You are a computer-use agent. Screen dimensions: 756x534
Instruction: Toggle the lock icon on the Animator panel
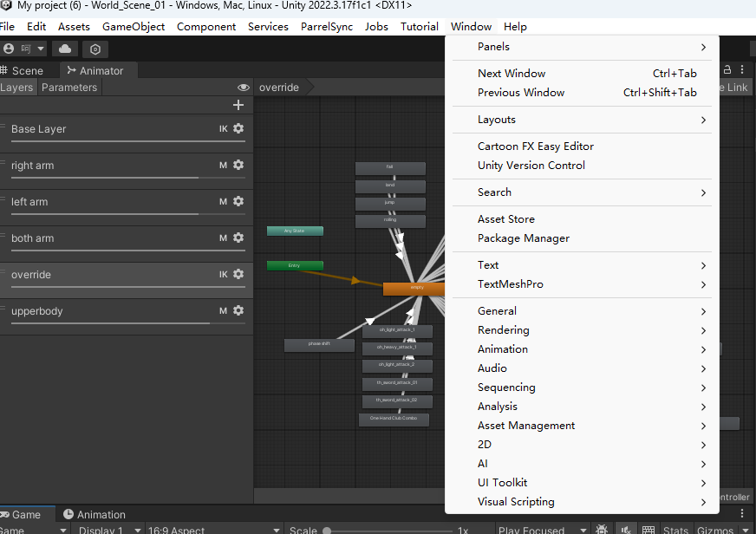pos(727,70)
